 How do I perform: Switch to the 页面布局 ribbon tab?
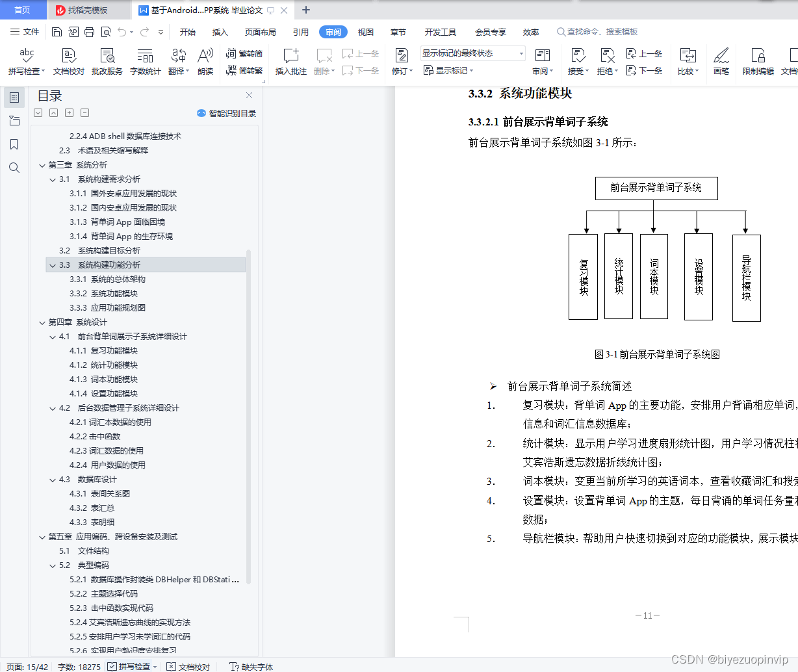tap(260, 31)
